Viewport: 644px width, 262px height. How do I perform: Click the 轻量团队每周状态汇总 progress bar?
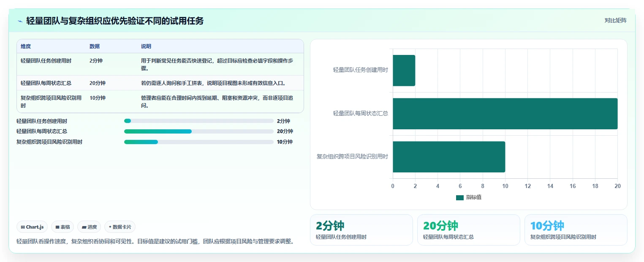(199, 131)
